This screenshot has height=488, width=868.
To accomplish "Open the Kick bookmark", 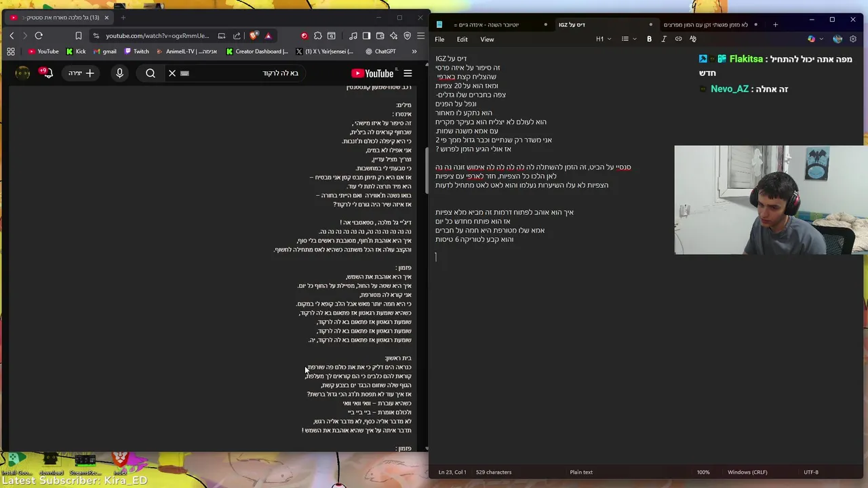I will pos(76,52).
